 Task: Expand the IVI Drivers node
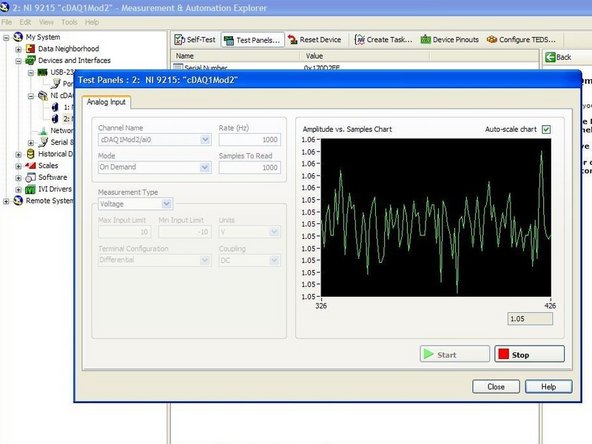tap(18, 189)
